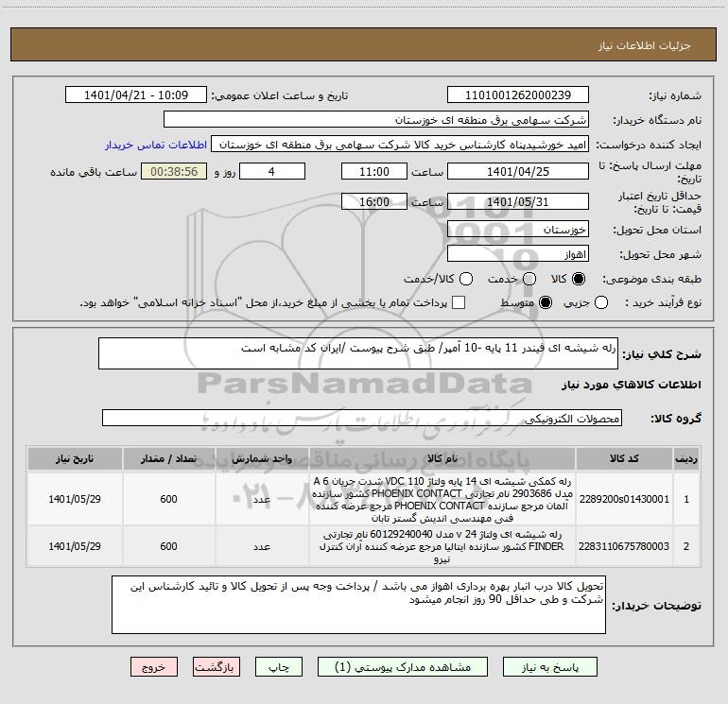Click the ردیف column header
Viewport: 728px width, 704px height.
[686, 458]
